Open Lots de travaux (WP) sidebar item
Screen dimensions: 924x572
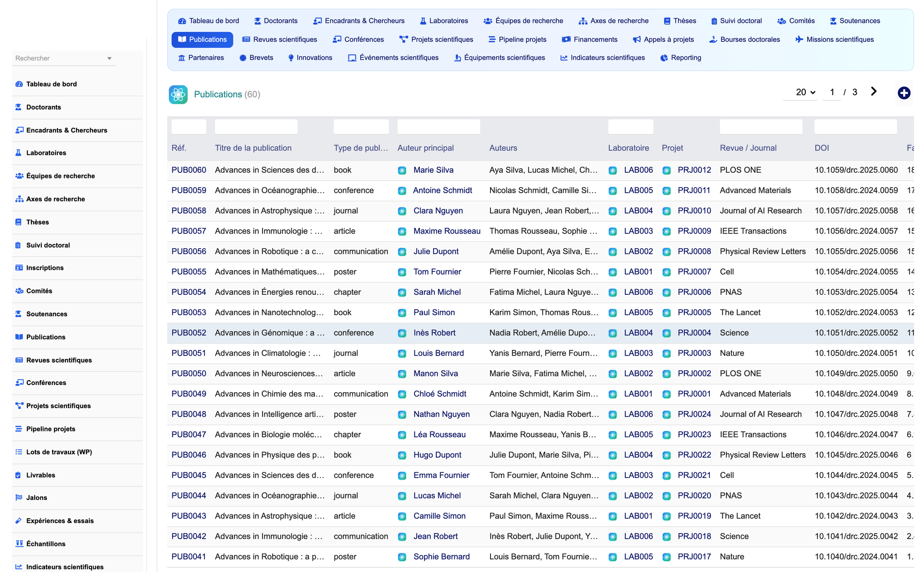[59, 452]
